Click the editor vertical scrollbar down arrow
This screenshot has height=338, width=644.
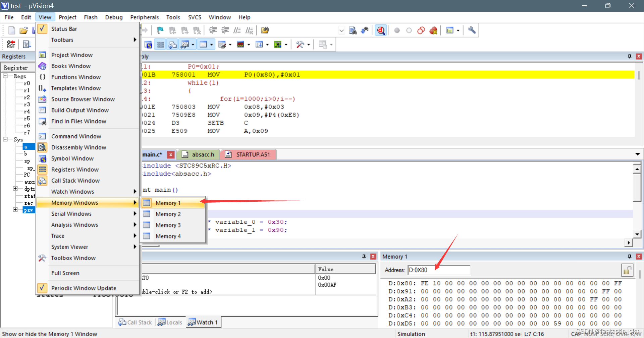tap(637, 234)
